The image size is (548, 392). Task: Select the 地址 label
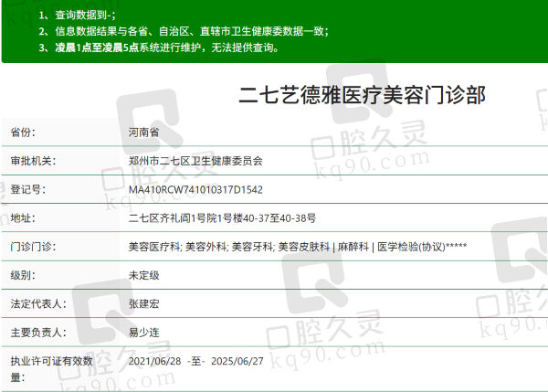click(x=23, y=218)
